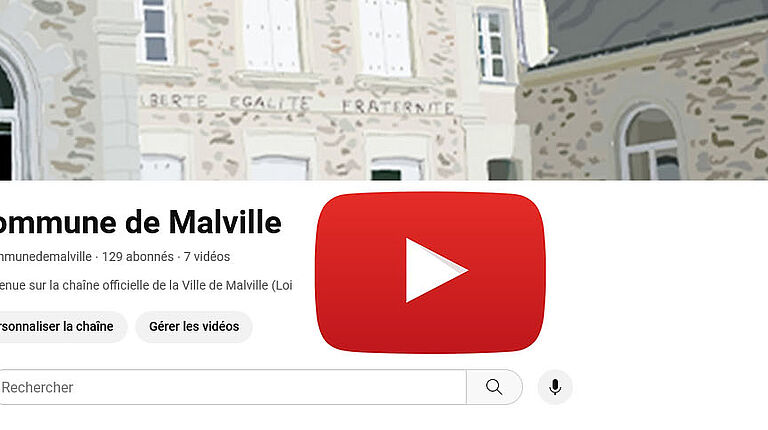768x430 pixels.
Task: Click the Commune de Malville channel title
Action: (x=141, y=222)
